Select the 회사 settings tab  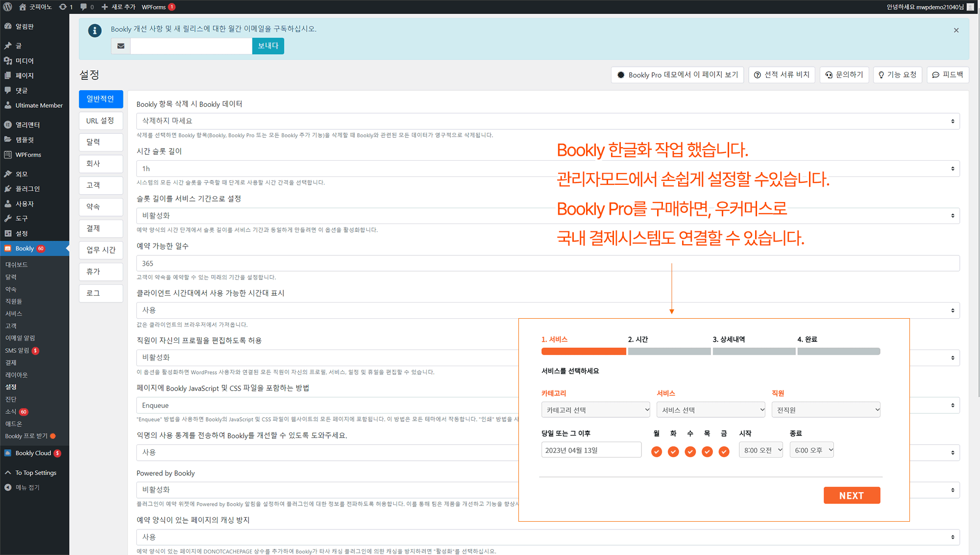[x=101, y=164]
